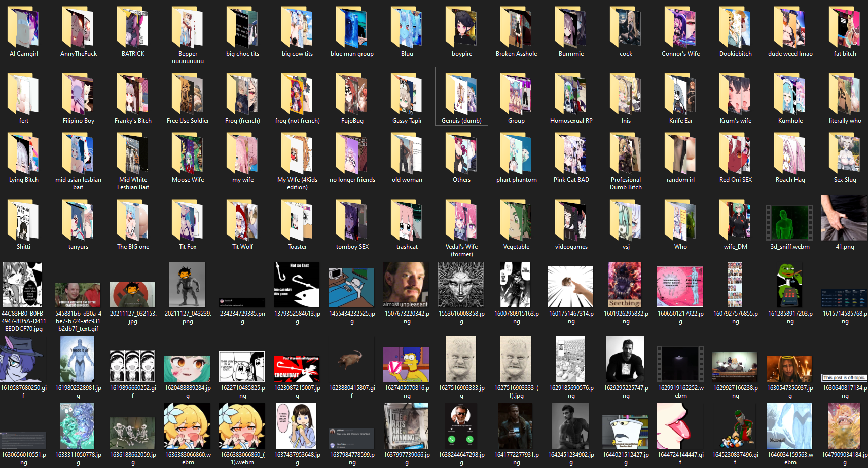Select the 1636188662059.jpg skeletons thumbnail
This screenshot has width=868, height=468.
click(x=132, y=433)
